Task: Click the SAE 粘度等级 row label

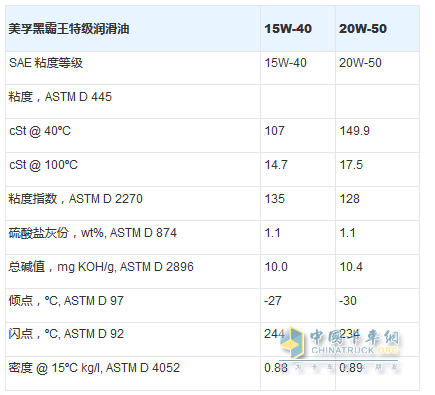Action: pos(46,63)
